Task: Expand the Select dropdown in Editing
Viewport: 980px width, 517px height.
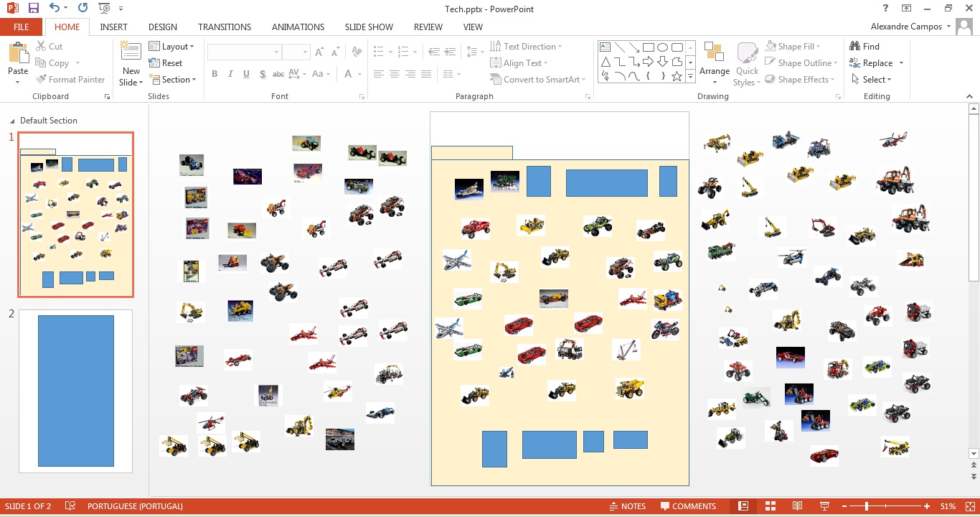Action: pyautogui.click(x=872, y=80)
